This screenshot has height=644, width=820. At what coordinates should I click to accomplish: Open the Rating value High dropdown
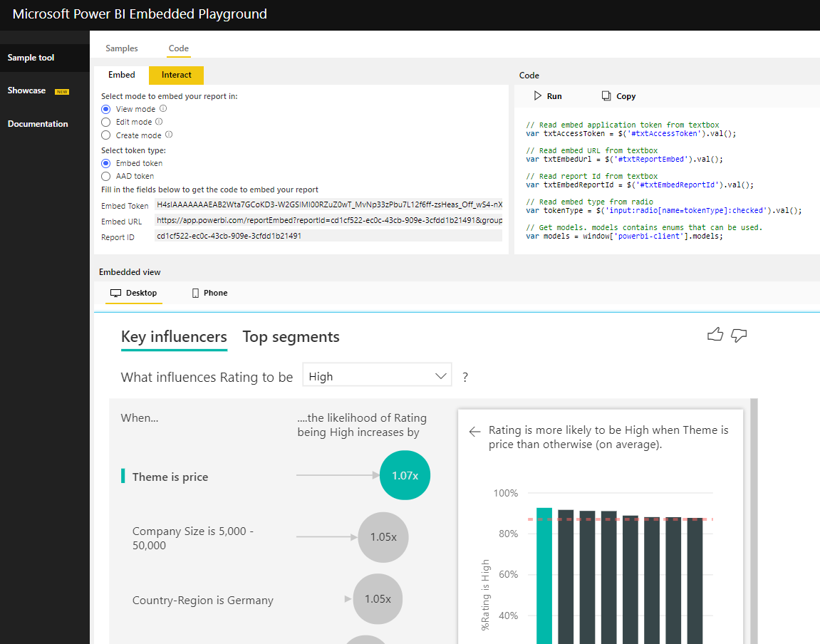[377, 375]
